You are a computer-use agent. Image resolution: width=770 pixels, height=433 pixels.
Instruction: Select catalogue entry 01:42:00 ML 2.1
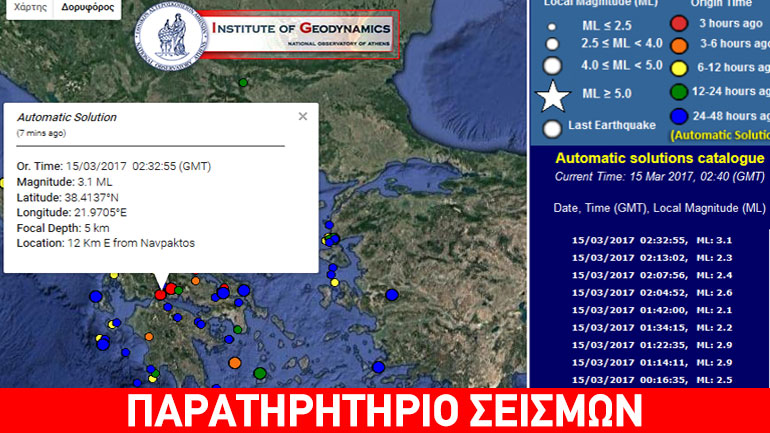click(652, 310)
